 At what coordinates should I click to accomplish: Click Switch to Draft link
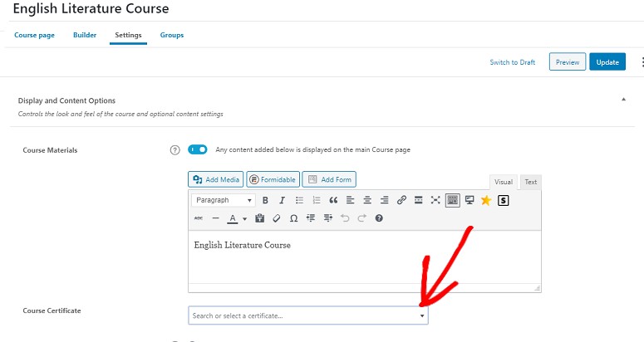[x=512, y=62]
